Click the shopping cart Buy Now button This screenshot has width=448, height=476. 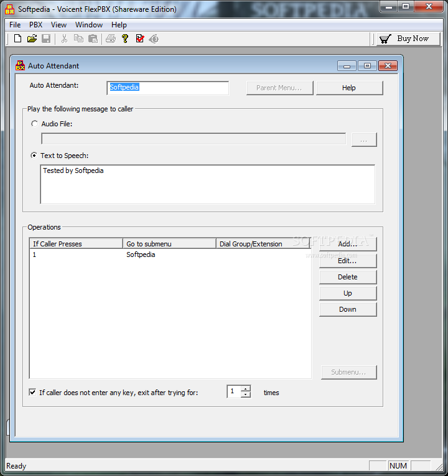(409, 39)
